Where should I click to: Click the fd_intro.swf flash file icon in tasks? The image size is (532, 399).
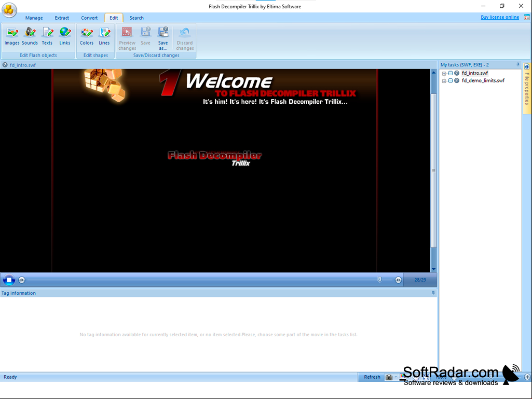point(457,73)
